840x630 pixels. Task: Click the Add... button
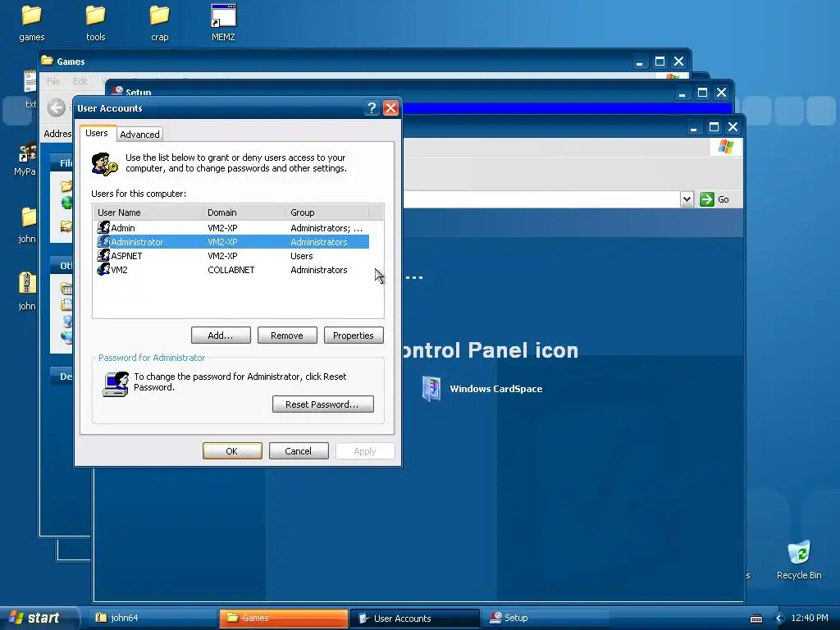pos(221,336)
